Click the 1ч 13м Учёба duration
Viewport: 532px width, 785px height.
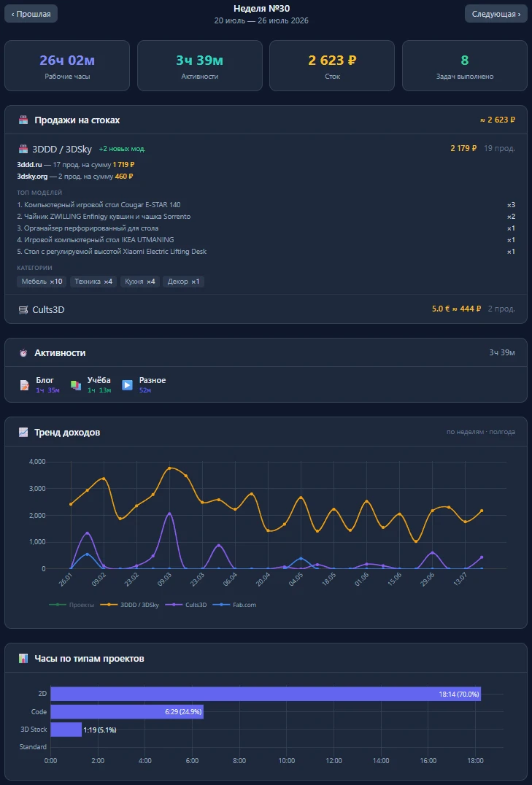point(99,390)
